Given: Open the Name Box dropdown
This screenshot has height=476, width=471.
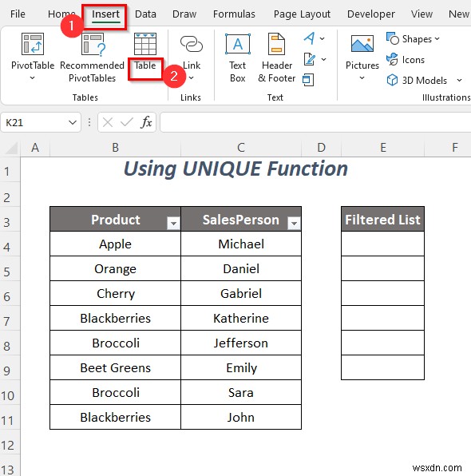Looking at the screenshot, I should (x=73, y=123).
